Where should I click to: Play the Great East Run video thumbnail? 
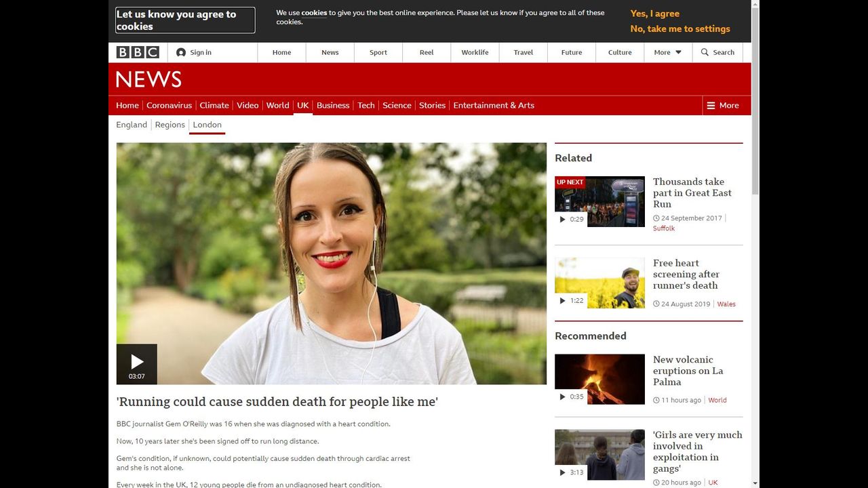click(x=599, y=201)
